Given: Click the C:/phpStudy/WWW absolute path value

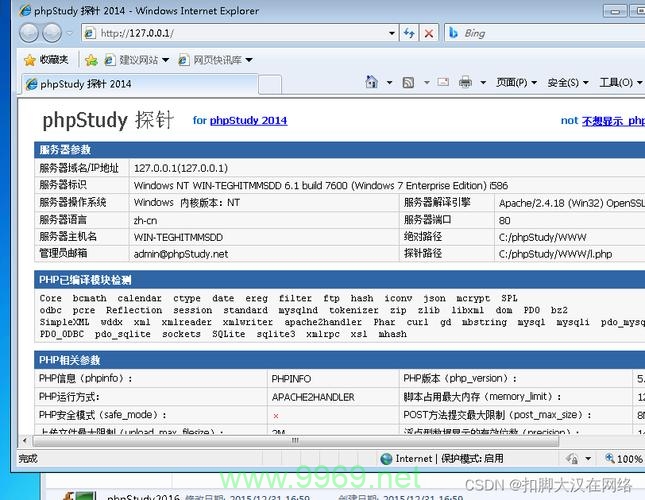Looking at the screenshot, I should [543, 237].
